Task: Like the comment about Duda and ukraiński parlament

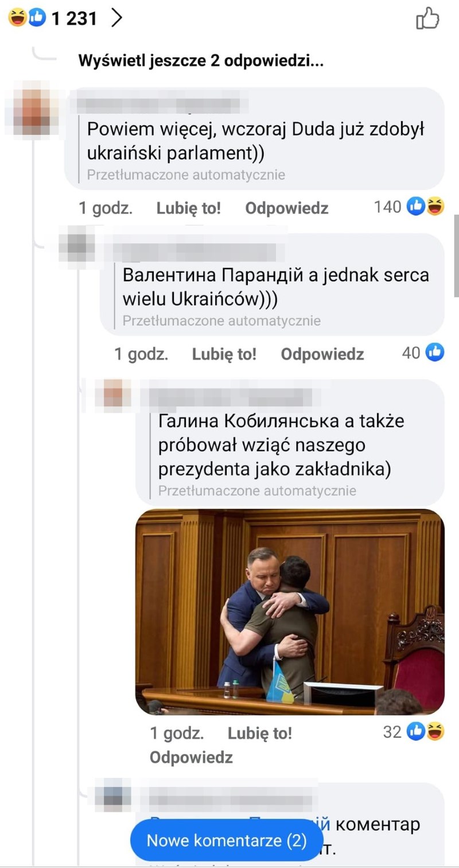Action: [x=188, y=208]
